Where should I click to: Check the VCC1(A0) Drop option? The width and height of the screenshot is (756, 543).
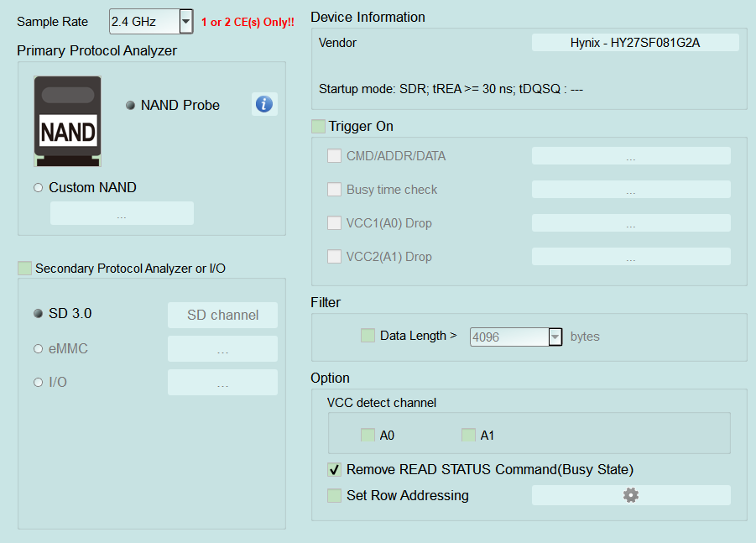(334, 222)
